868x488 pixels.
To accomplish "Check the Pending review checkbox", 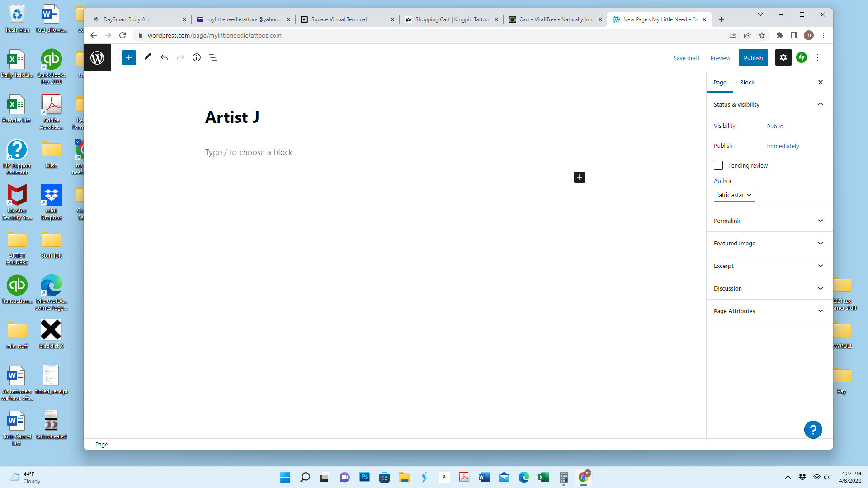I will click(x=718, y=165).
